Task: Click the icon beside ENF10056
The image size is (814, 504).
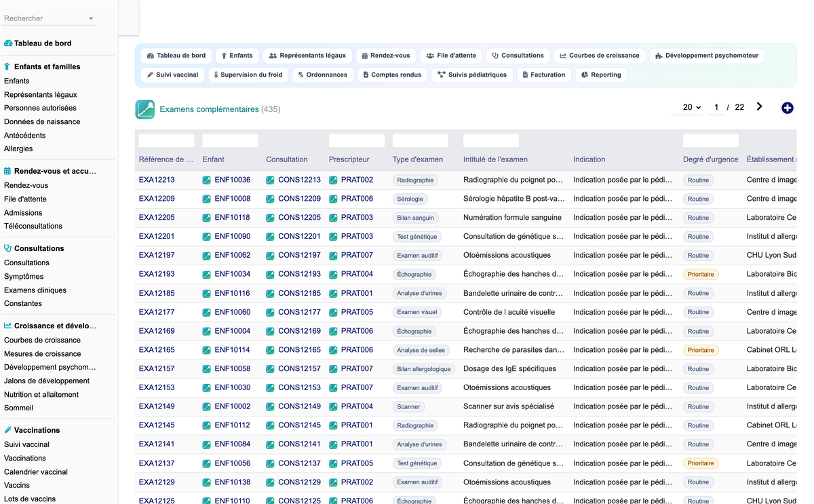Action: (207, 463)
